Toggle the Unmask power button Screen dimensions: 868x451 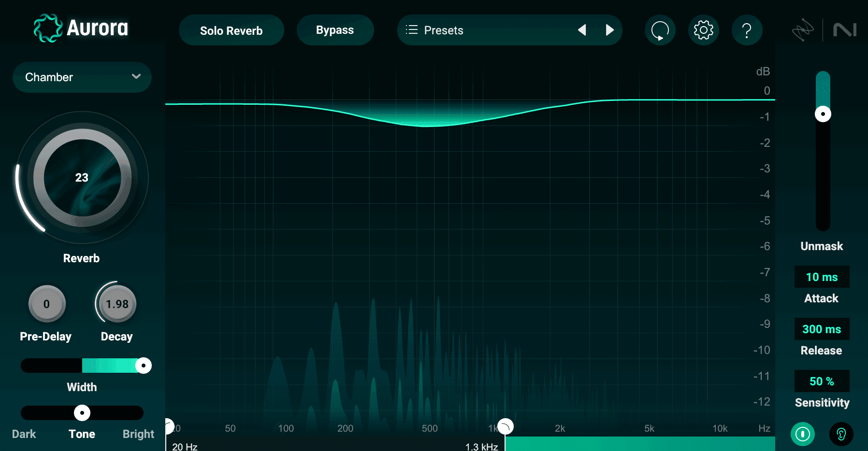click(x=803, y=434)
